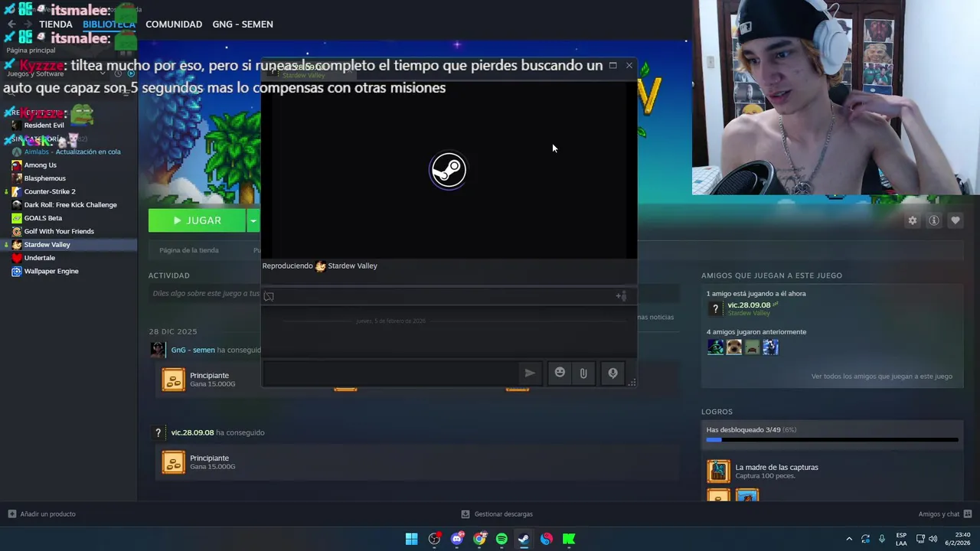The width and height of the screenshot is (980, 551).
Task: Switch to the BIBLIOTECA tab
Action: 109,24
